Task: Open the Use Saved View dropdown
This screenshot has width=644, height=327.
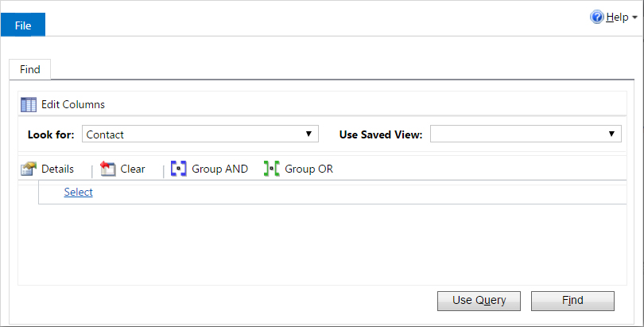Action: coord(526,134)
